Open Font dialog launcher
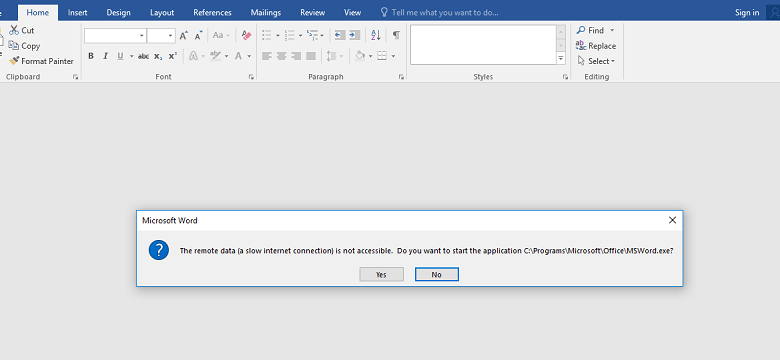Screen dimensions: 780x360 click(x=251, y=77)
